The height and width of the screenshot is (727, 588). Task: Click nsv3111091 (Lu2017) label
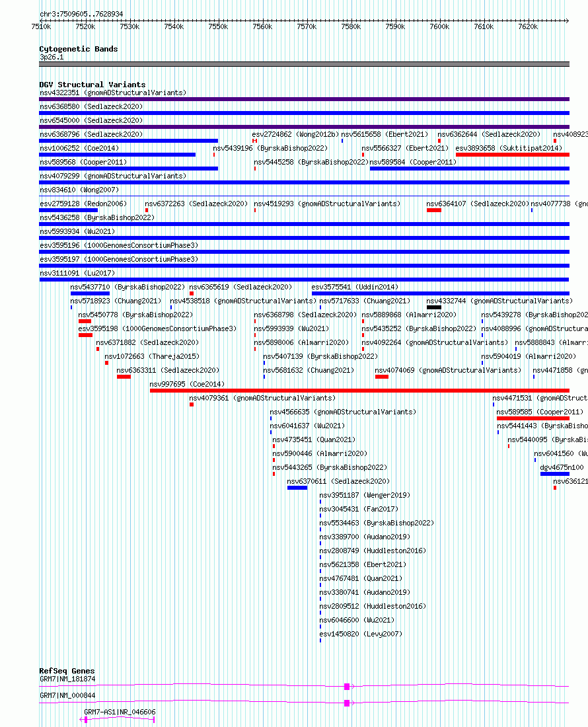point(77,274)
